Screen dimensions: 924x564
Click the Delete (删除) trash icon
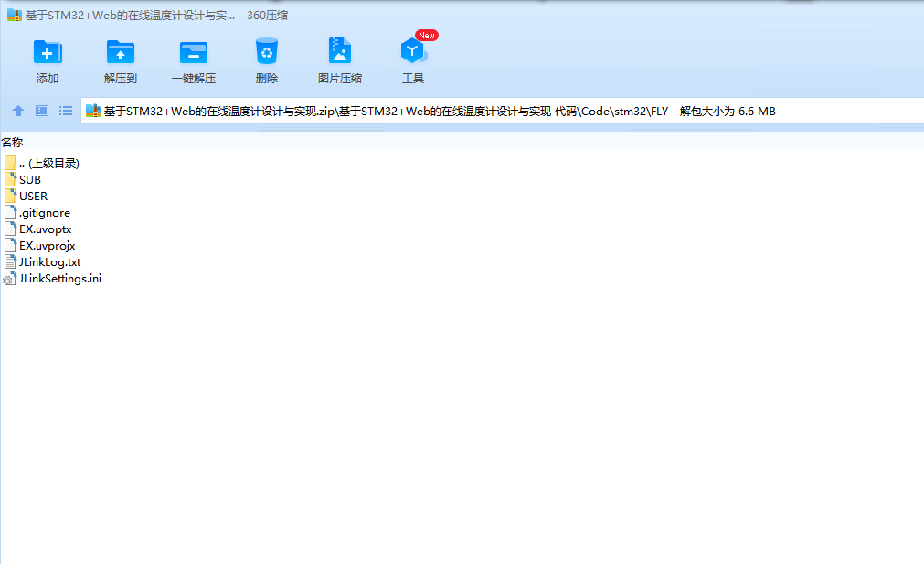click(x=266, y=51)
